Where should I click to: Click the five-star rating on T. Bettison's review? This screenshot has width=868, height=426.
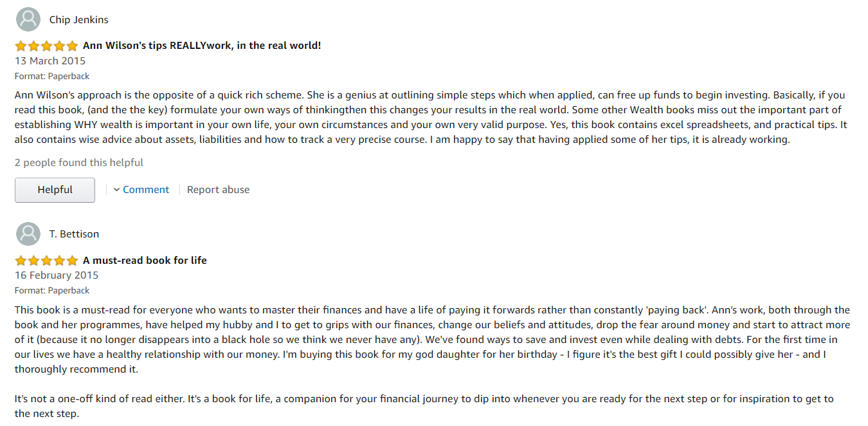click(46, 261)
